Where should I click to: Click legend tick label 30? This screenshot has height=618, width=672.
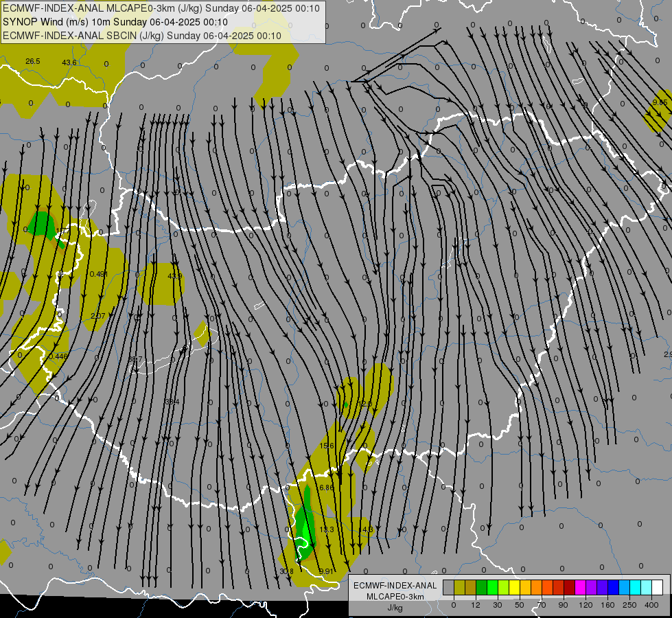(x=498, y=605)
